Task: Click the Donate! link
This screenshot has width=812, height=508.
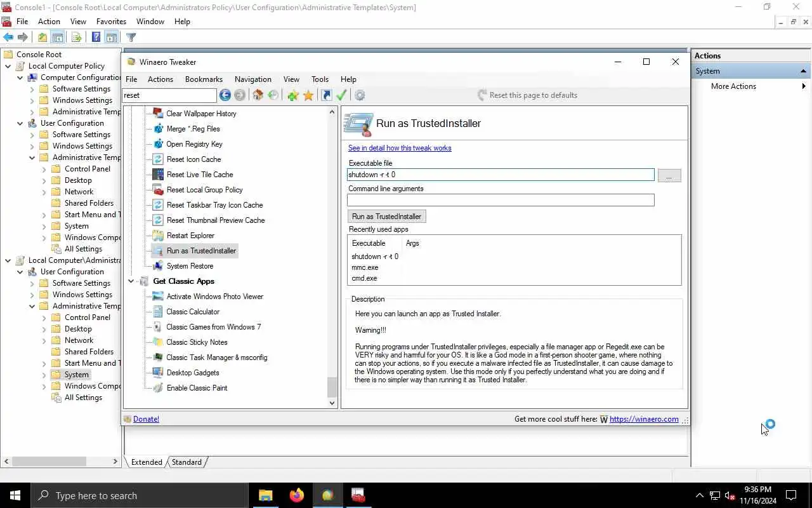Action: pyautogui.click(x=146, y=419)
